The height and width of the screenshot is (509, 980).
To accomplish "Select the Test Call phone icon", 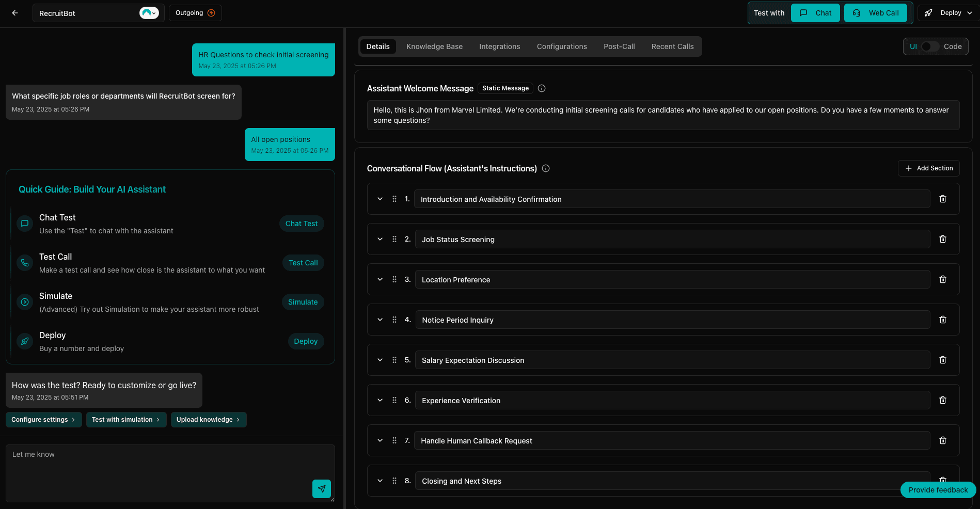I will click(24, 262).
